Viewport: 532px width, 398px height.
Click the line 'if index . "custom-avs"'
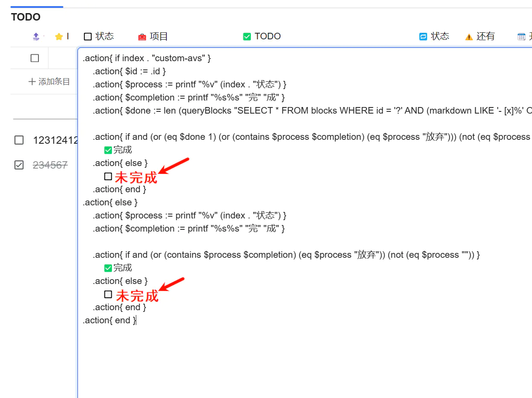click(147, 58)
